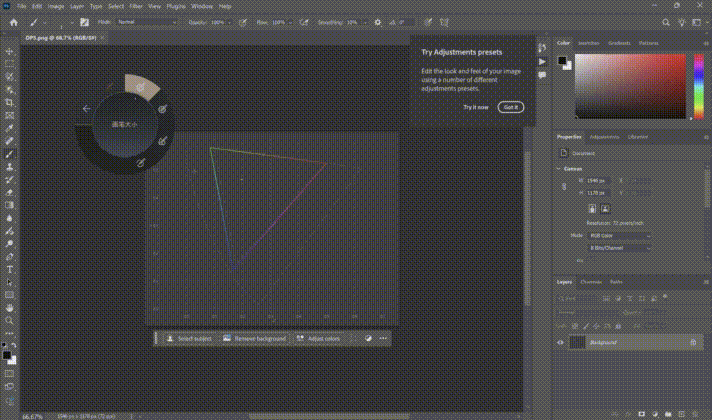Click foreground color swatch in toolbox

tap(6, 355)
